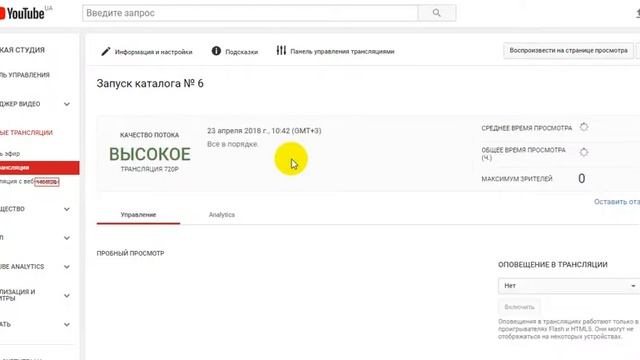Screen dimensions: 640x360
Task: Click the ВЫСОКОЕ stream quality text
Action: pyautogui.click(x=150, y=154)
